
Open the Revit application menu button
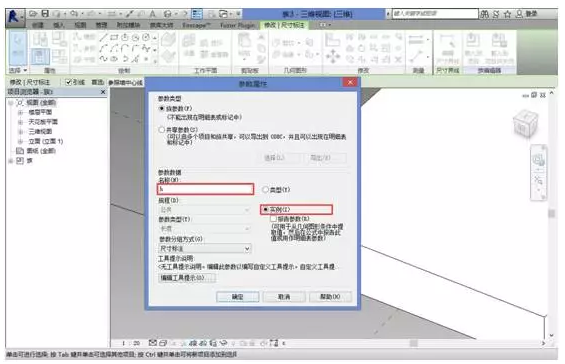point(15,17)
